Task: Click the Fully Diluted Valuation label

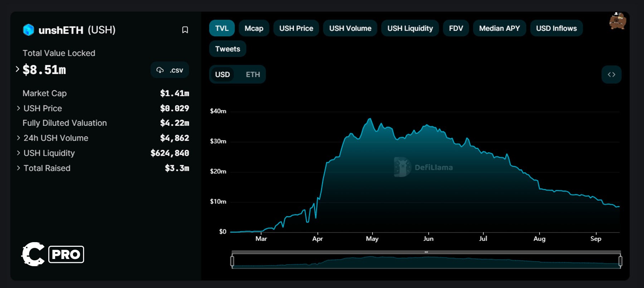Action: coord(65,123)
